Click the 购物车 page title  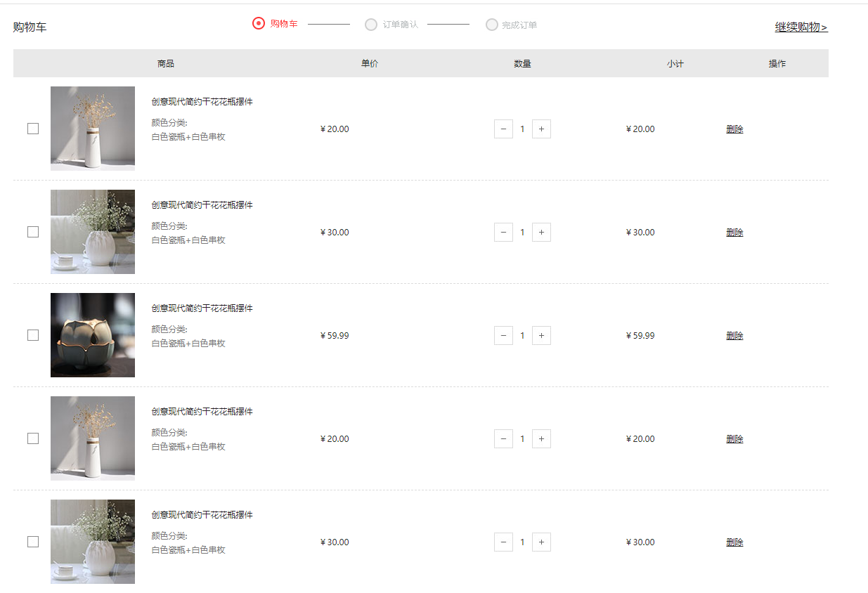pyautogui.click(x=30, y=27)
